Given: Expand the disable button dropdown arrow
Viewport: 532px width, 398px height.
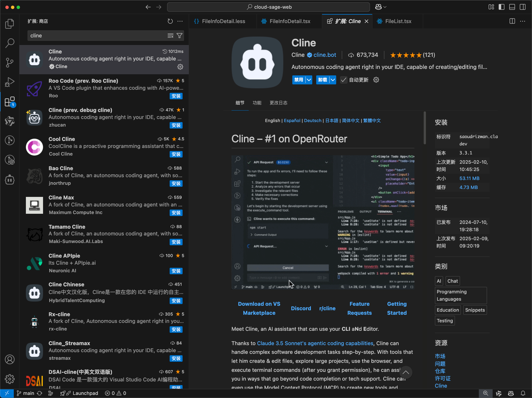Looking at the screenshot, I should coord(309,80).
